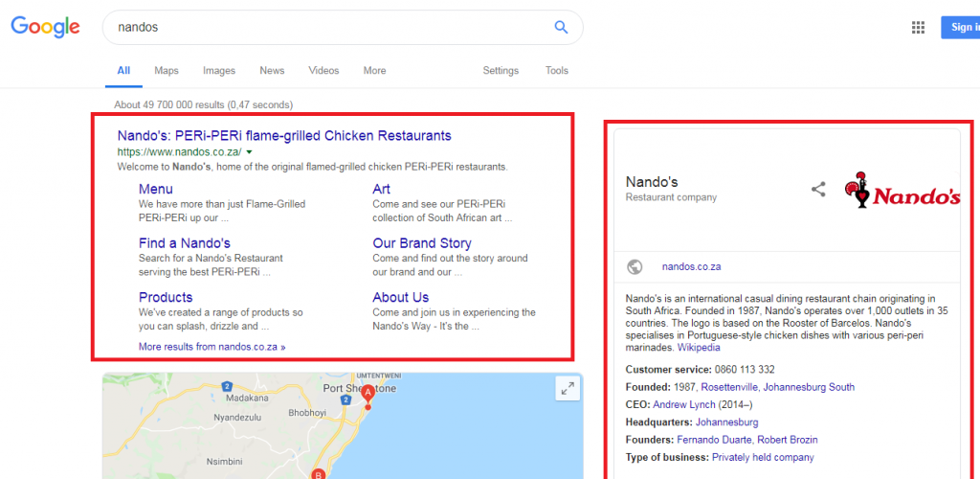The height and width of the screenshot is (479, 980).
Task: Open the Google apps grid icon
Action: pyautogui.click(x=918, y=27)
